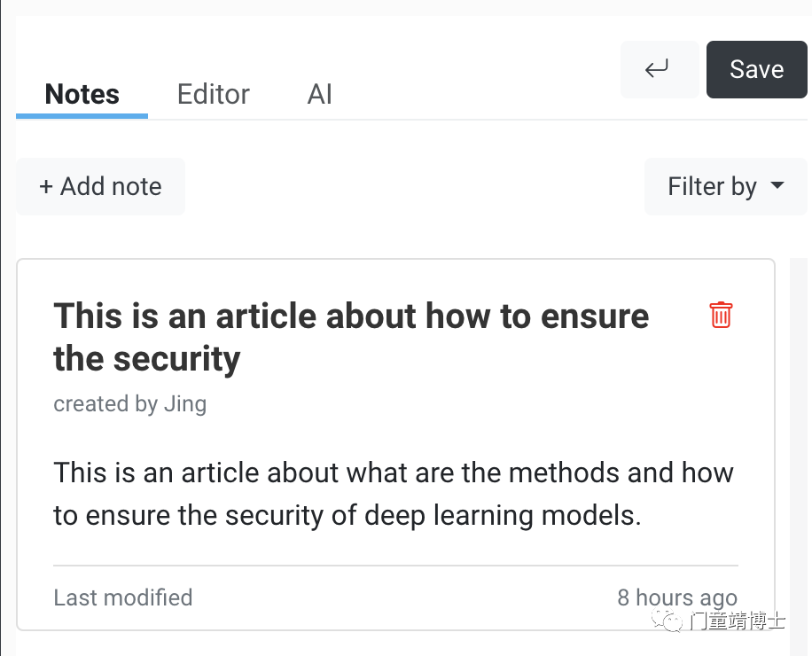Click the blue underline beneath the Notes tab

pos(82,116)
